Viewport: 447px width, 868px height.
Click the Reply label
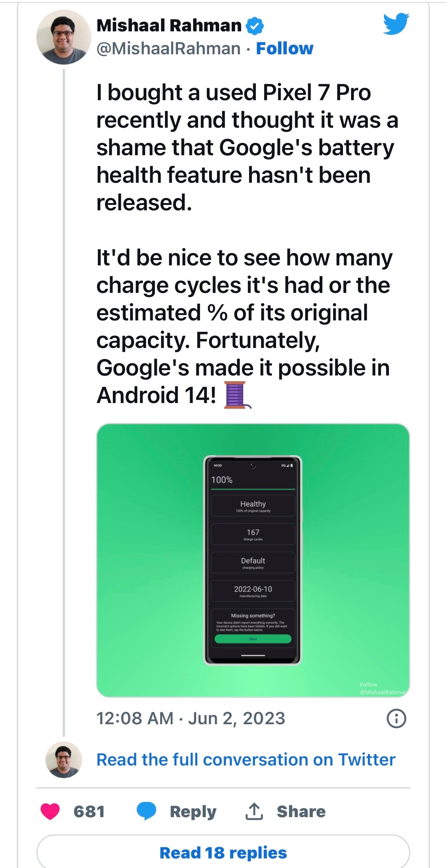(193, 811)
